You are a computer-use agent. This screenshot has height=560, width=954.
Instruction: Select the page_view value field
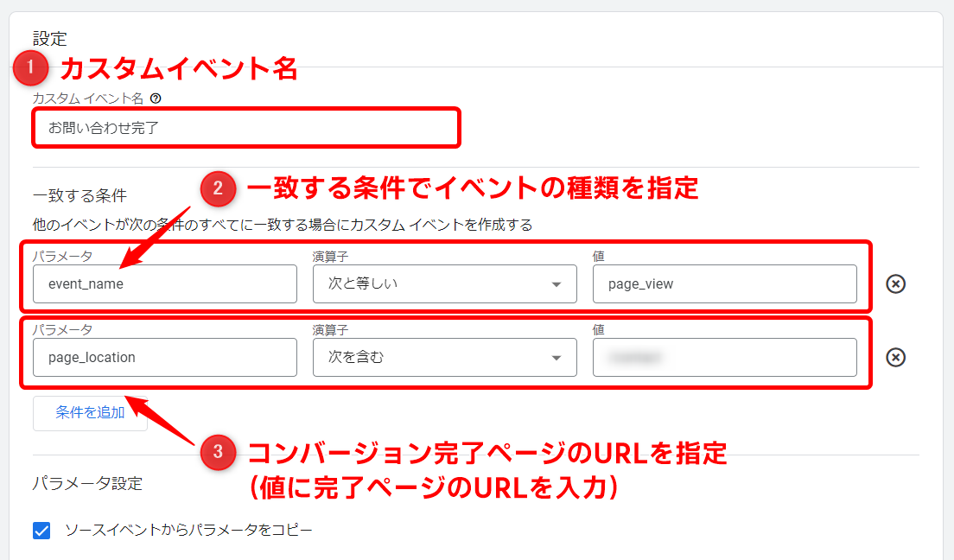tap(724, 283)
